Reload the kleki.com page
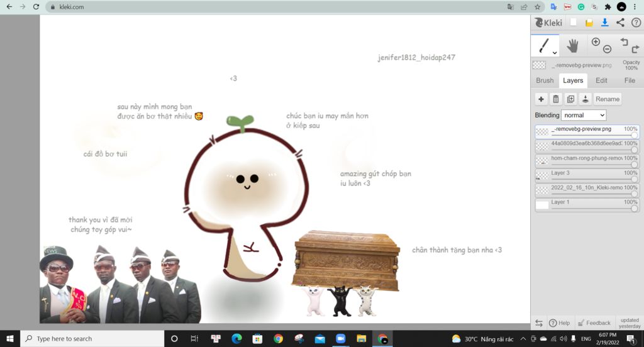The width and height of the screenshot is (644, 347). (x=36, y=7)
